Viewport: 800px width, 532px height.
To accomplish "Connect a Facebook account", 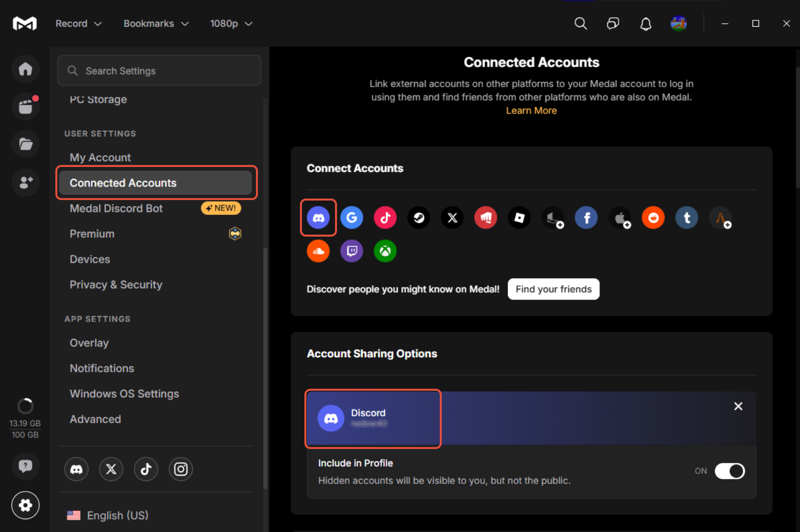I will (x=587, y=217).
